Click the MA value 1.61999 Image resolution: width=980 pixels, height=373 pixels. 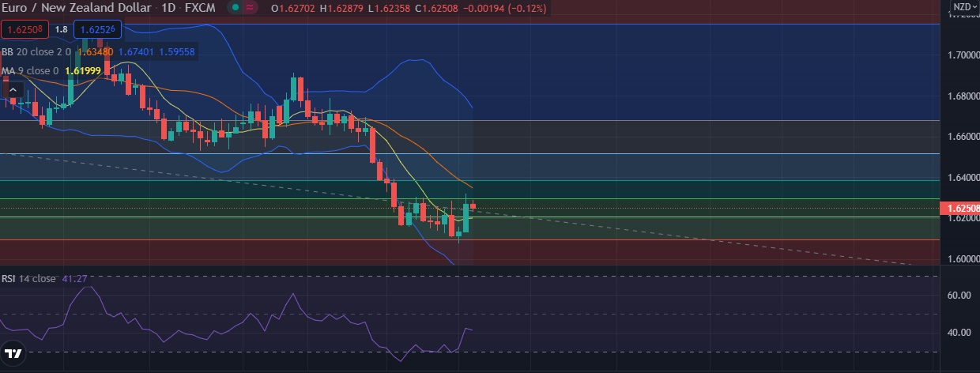coord(82,70)
